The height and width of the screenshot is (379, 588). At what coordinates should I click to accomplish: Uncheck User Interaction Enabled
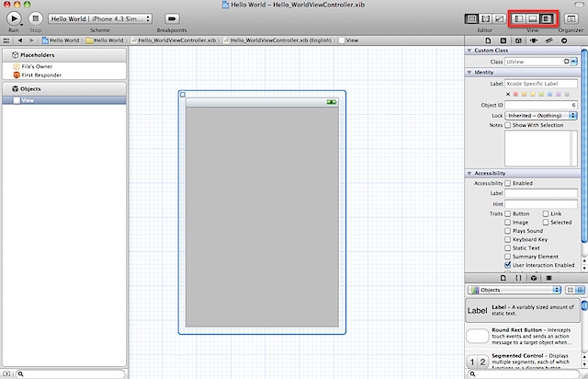(507, 265)
